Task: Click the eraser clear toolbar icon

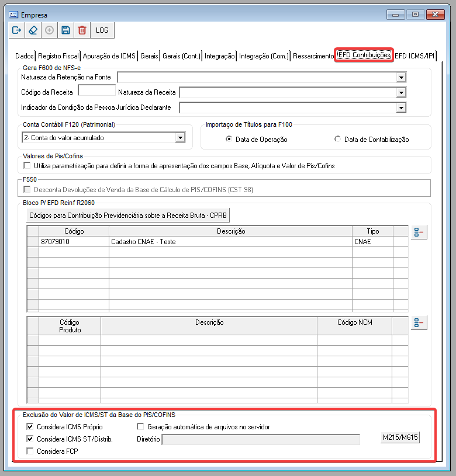Action: tap(33, 30)
